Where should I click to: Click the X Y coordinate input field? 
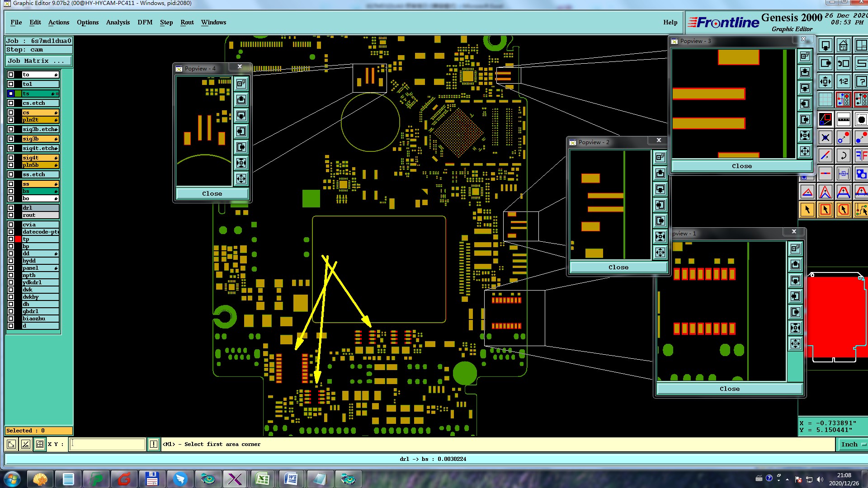108,444
